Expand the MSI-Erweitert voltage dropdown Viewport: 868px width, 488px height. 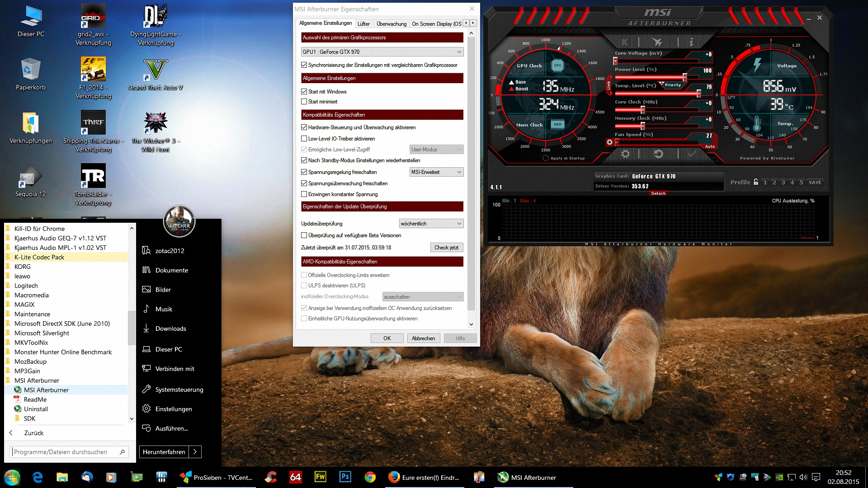click(436, 172)
